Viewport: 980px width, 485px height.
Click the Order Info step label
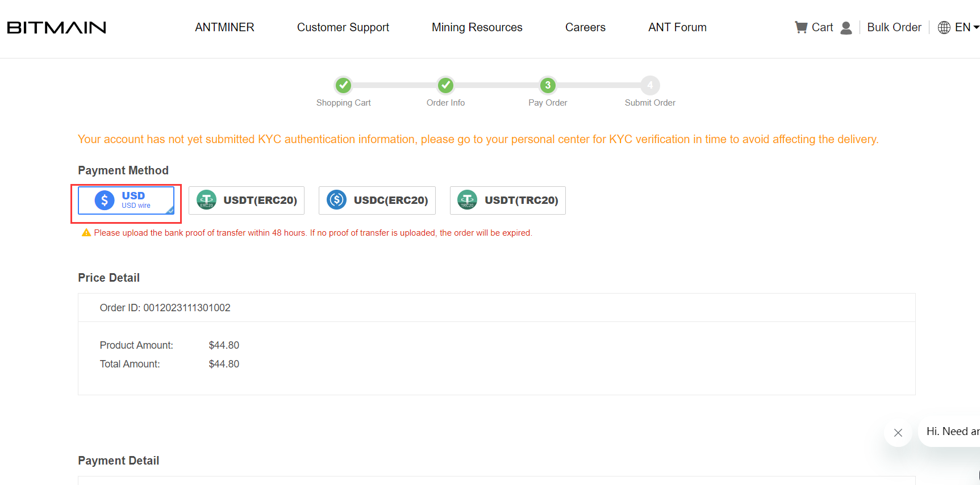coord(445,103)
